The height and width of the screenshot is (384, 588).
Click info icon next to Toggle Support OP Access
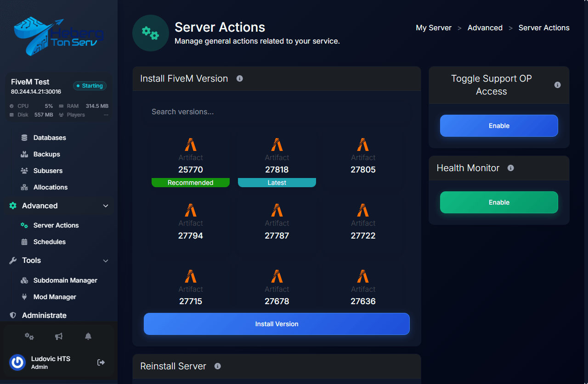(x=557, y=85)
